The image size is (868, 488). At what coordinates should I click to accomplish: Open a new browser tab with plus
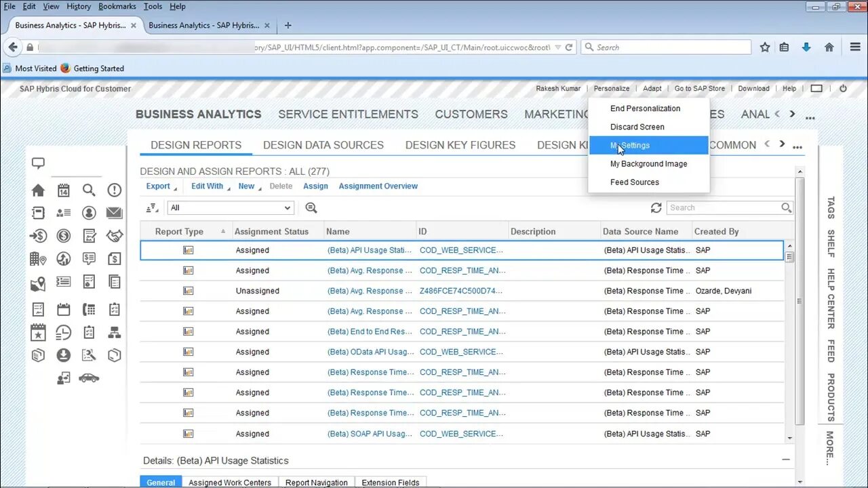point(288,25)
